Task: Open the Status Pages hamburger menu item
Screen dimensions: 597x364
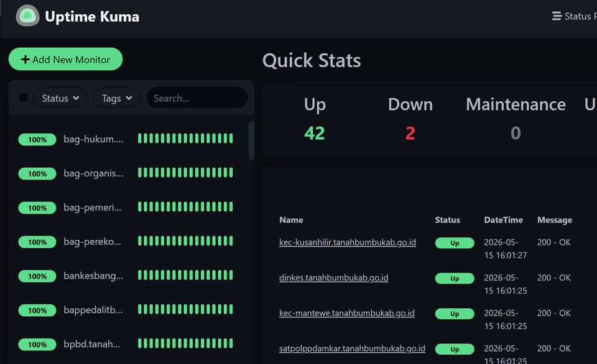Action: click(574, 16)
